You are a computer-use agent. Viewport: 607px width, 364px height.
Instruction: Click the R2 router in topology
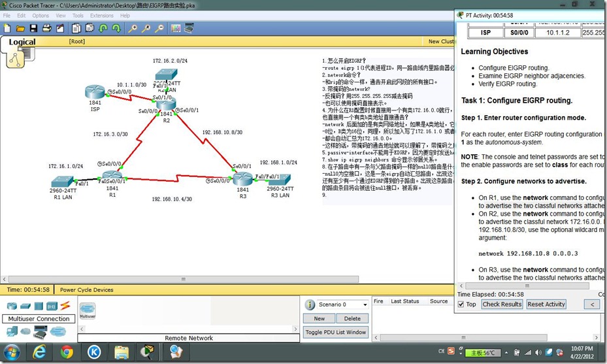pyautogui.click(x=166, y=104)
